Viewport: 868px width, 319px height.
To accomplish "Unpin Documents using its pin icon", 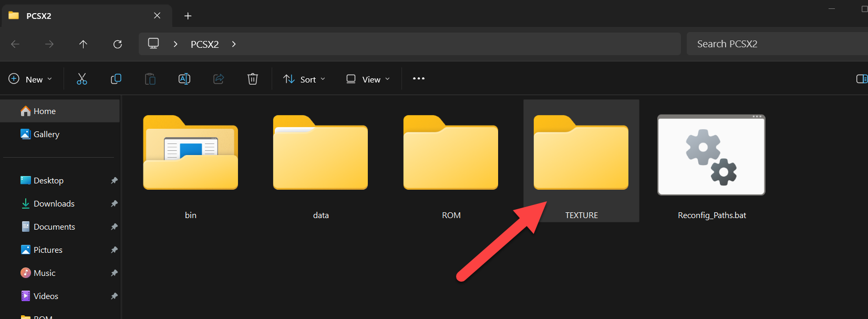I will tap(114, 227).
